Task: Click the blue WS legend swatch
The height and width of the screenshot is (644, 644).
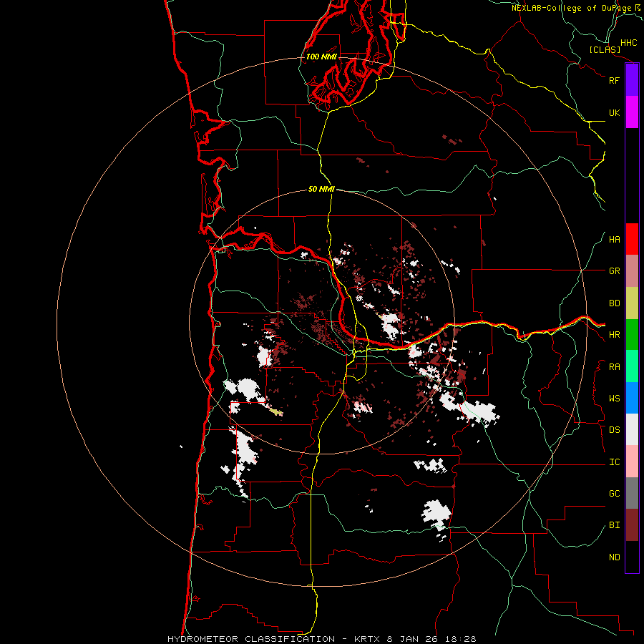Action: (x=632, y=398)
